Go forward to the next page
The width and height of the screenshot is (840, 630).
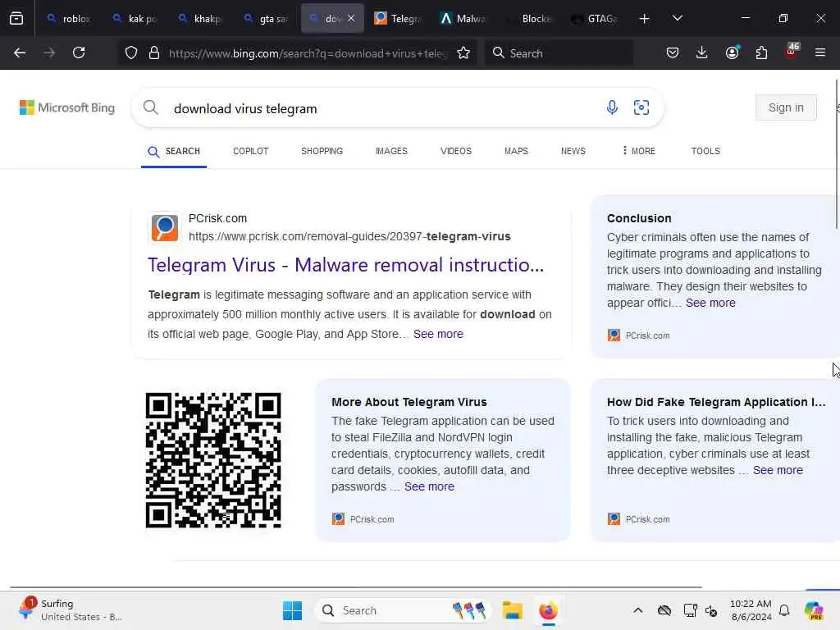(49, 52)
